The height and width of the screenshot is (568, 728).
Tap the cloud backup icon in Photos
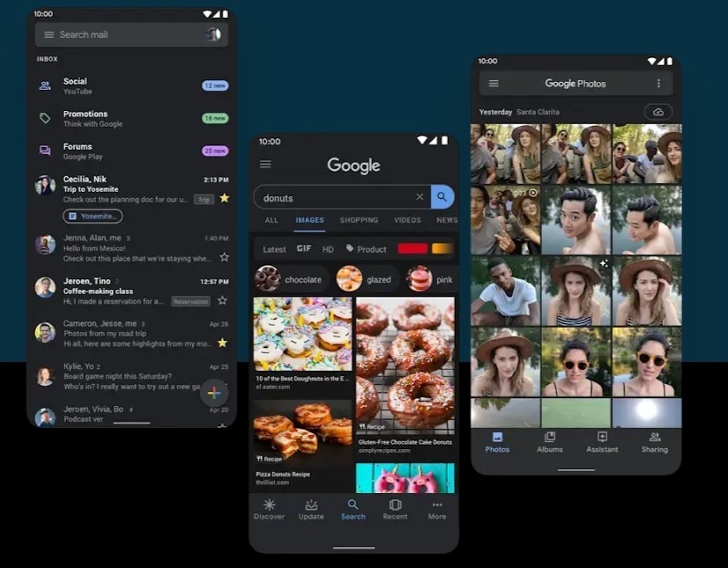coord(657,112)
